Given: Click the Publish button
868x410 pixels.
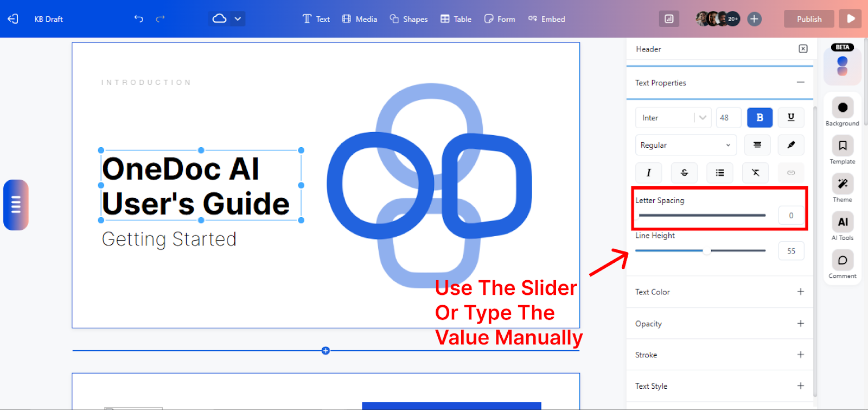Looking at the screenshot, I should coord(809,19).
